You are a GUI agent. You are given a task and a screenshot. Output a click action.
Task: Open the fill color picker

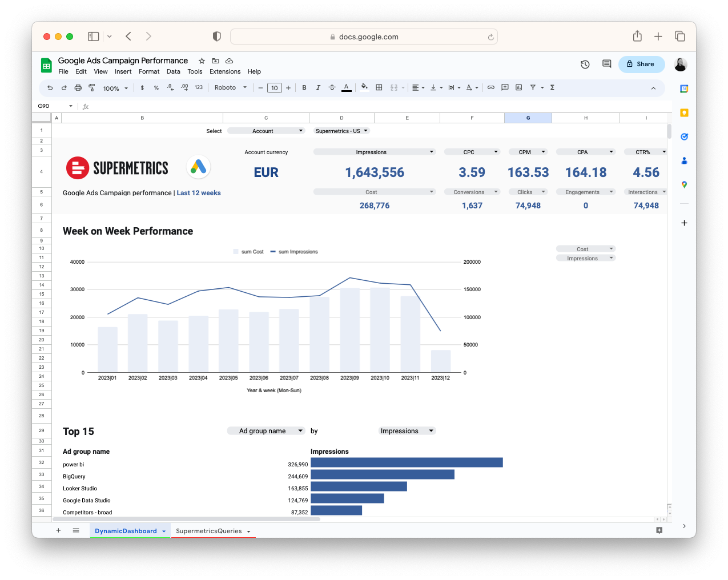coord(364,88)
